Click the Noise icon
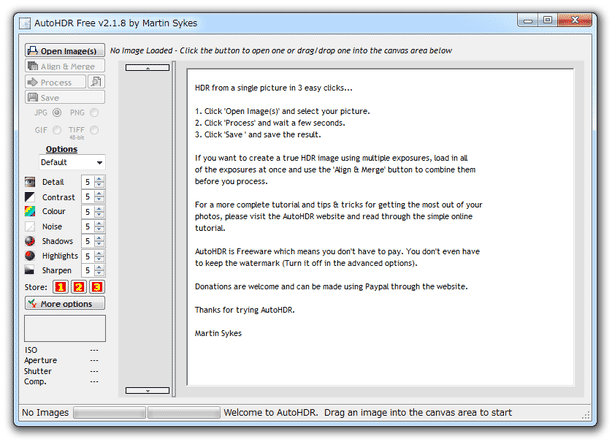Image resolution: width=612 pixels, height=442 pixels. point(30,226)
